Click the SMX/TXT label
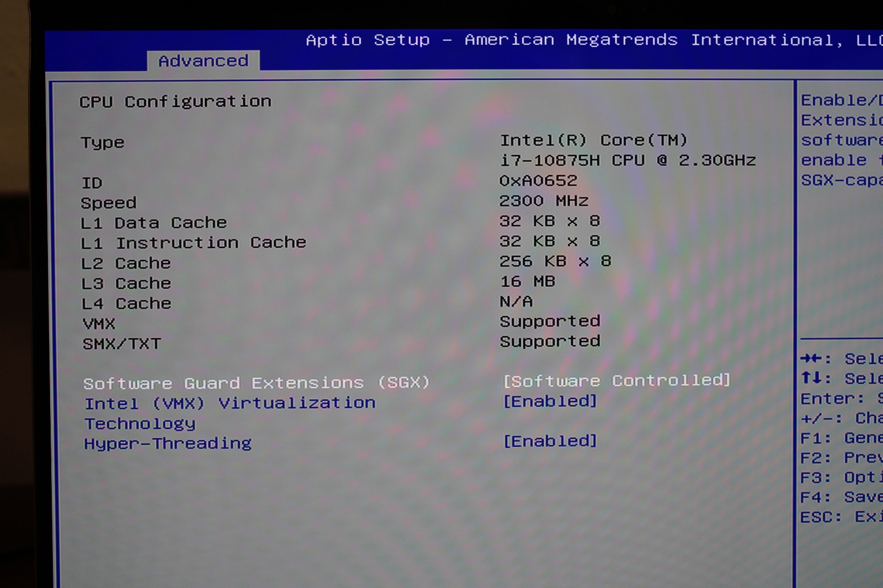883x588 pixels. [121, 344]
